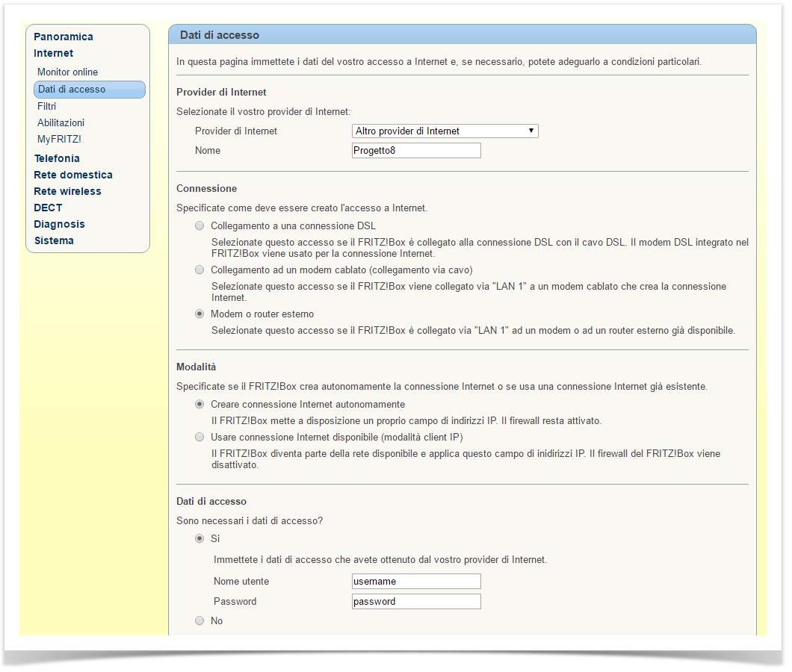The width and height of the screenshot is (792, 672).
Task: Navigate to Abilitazioni in sidebar
Action: click(x=61, y=122)
